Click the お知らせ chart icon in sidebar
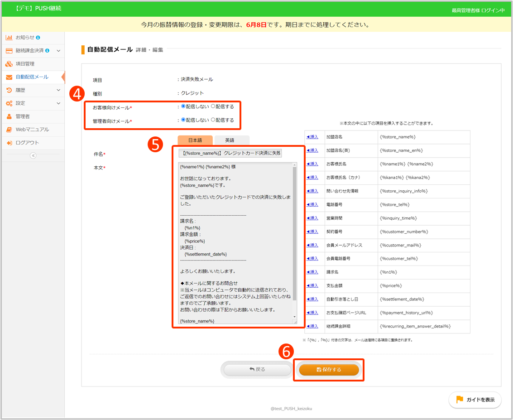Screen dimensions: 513x420 (9, 38)
